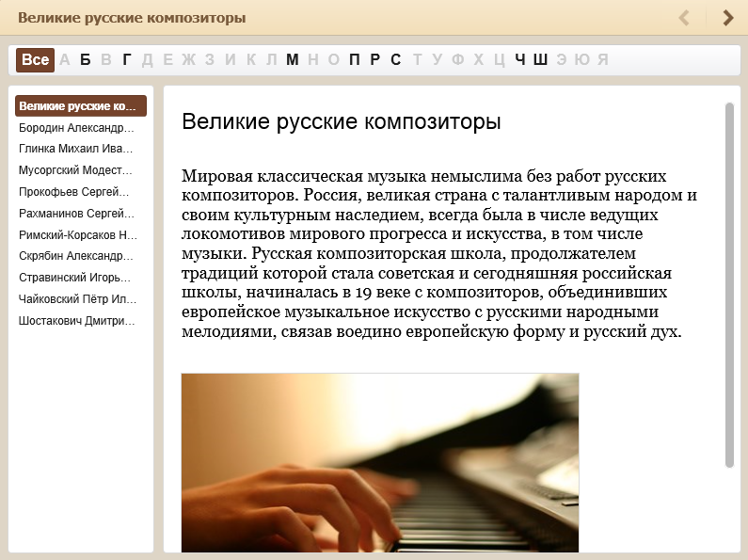Open Мусоргский Модест entry
Viewport: 748px width, 560px height.
tap(76, 170)
